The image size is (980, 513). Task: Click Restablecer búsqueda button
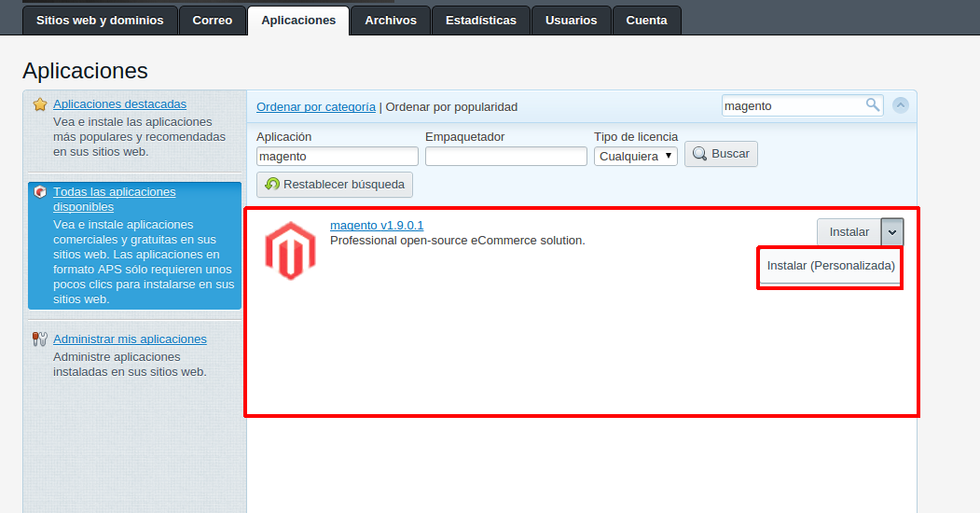click(335, 185)
